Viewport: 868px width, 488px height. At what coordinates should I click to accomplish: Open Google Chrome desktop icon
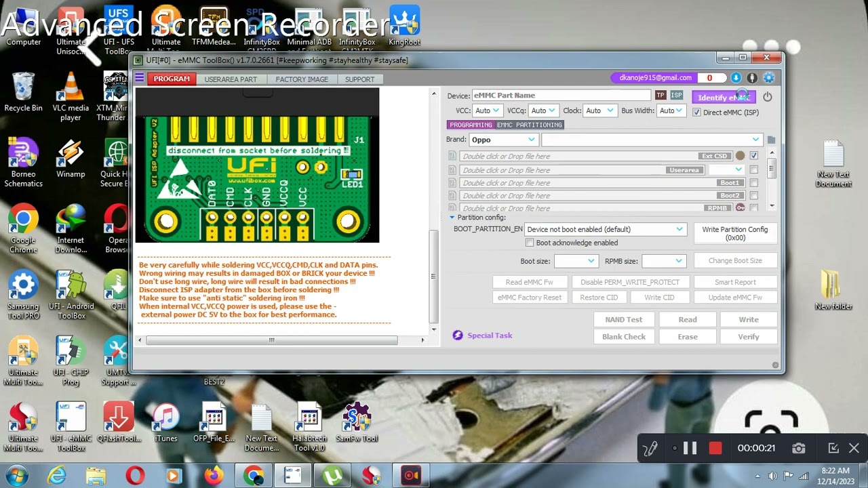23,228
